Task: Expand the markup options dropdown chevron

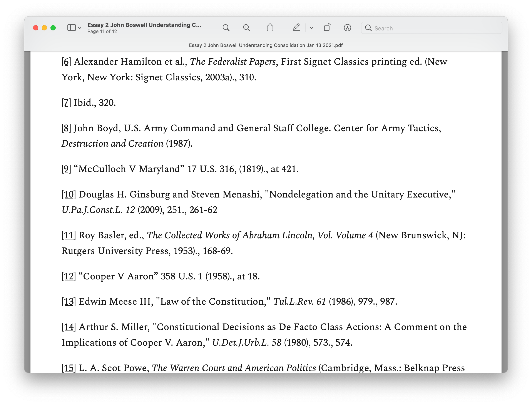Action: [x=311, y=28]
